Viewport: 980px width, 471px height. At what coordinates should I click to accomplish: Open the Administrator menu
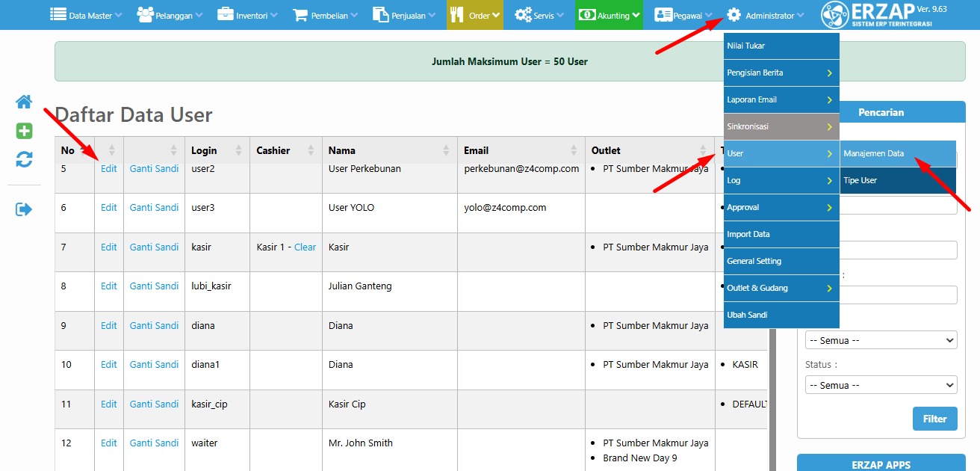pyautogui.click(x=766, y=16)
